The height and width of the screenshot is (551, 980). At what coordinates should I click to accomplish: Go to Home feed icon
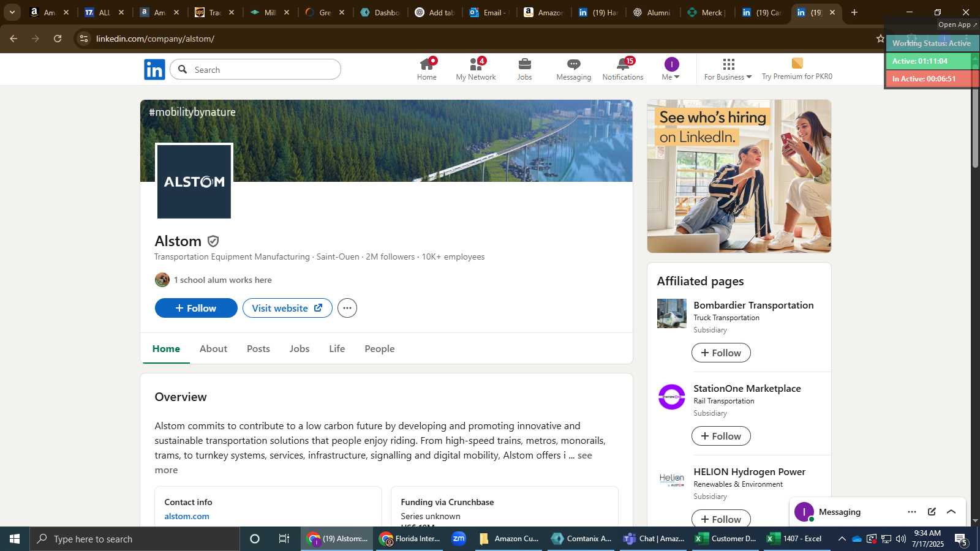tap(427, 69)
